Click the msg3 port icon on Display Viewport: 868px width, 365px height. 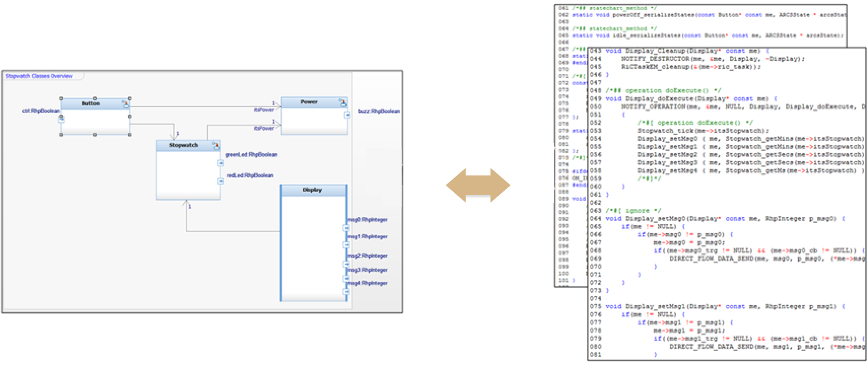point(347,278)
